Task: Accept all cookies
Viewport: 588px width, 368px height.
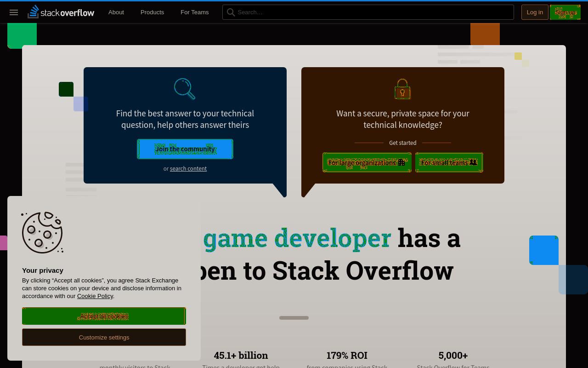Action: (x=104, y=316)
